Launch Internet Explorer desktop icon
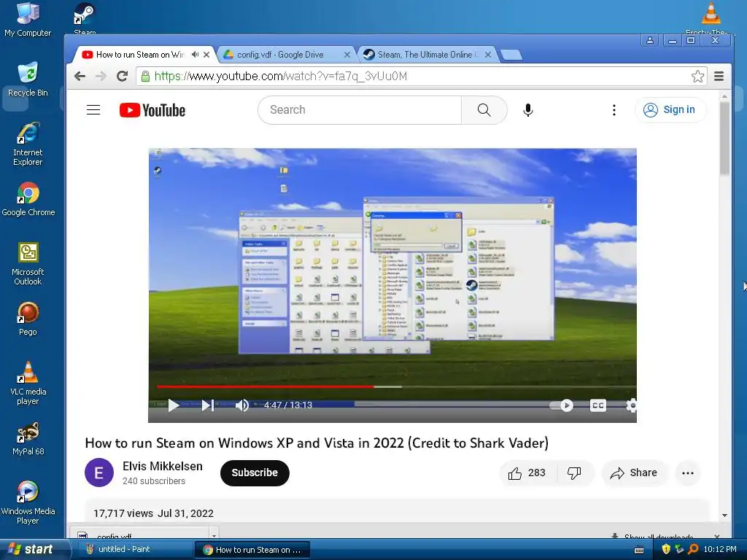This screenshot has width=747, height=560. pos(28,144)
